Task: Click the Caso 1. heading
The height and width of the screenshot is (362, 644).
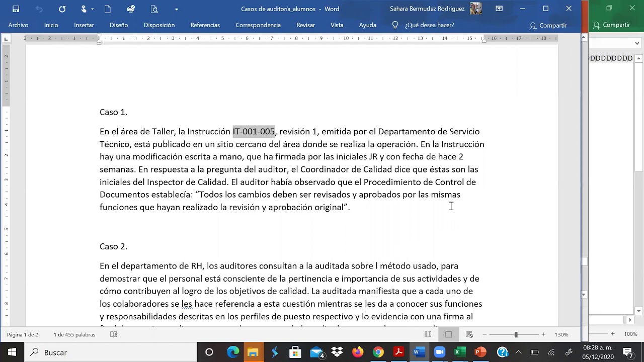Action: 113,112
